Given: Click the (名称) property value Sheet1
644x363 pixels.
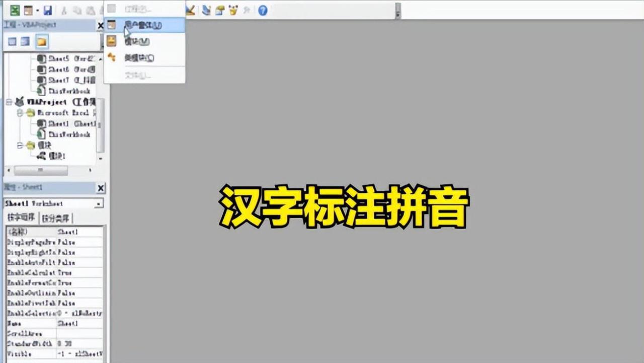Looking at the screenshot, I should (79, 232).
